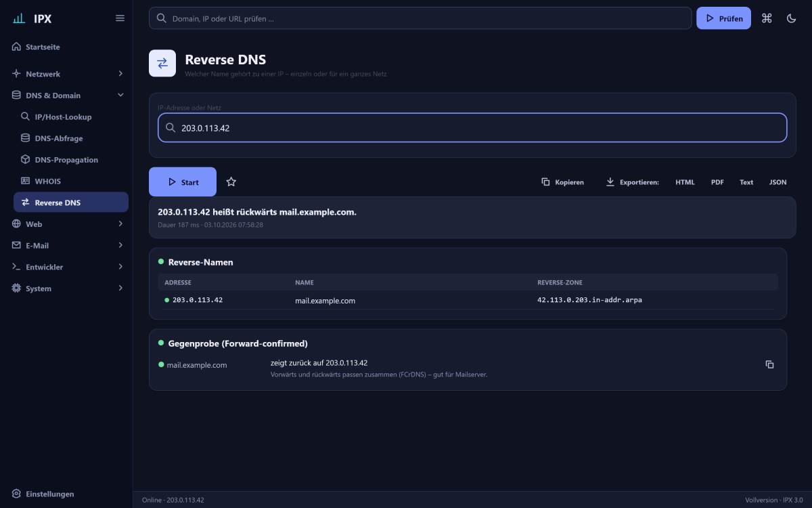Viewport: 812px width, 508px height.
Task: Mark as favorite with star icon
Action: (231, 182)
